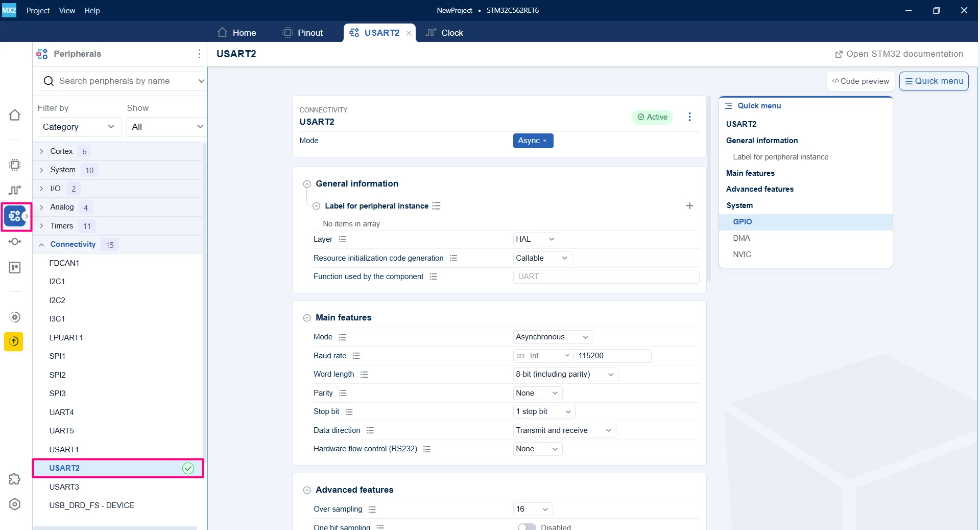Image resolution: width=980 pixels, height=530 pixels.
Task: Open the Project menu
Action: pos(38,10)
